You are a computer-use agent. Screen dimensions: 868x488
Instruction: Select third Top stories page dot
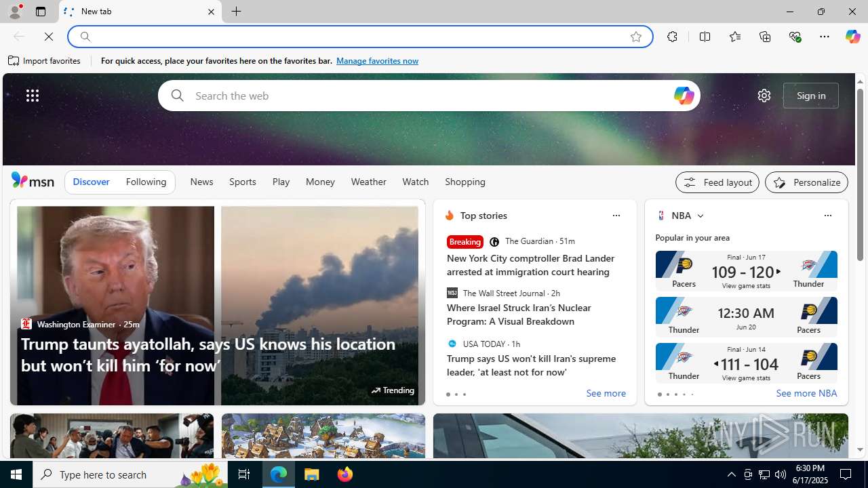(464, 394)
